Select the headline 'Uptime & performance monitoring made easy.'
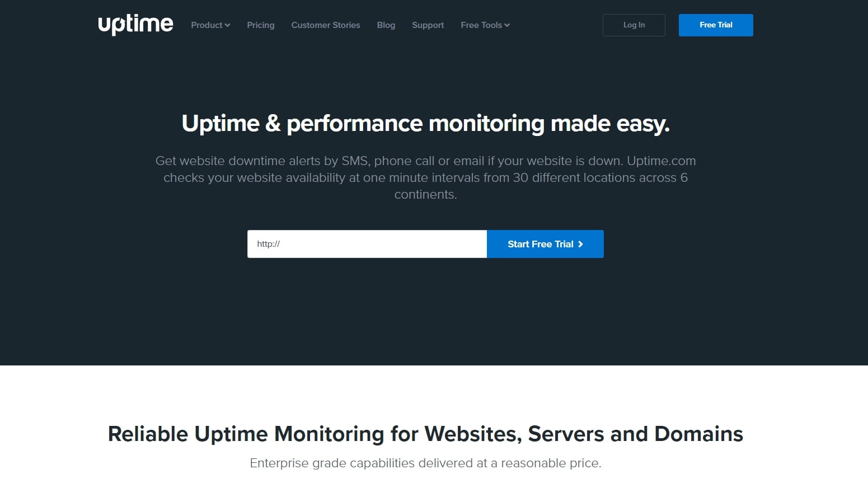This screenshot has height=488, width=868. click(x=426, y=124)
